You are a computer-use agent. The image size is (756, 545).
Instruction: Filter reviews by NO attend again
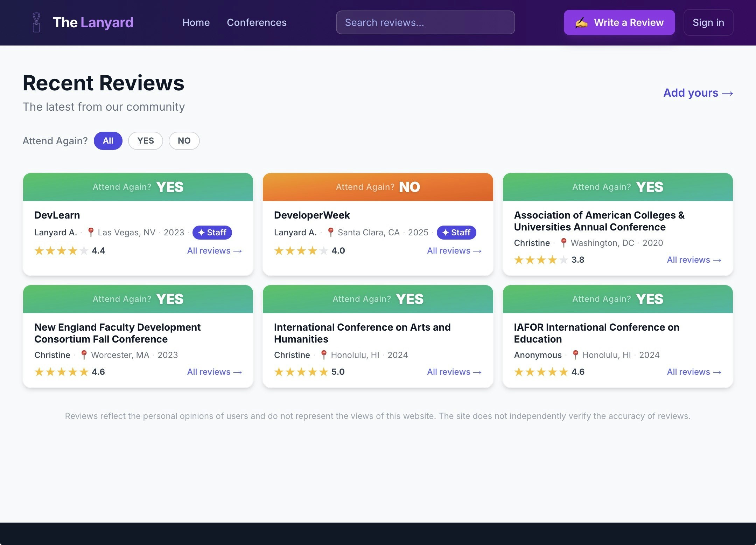click(184, 141)
